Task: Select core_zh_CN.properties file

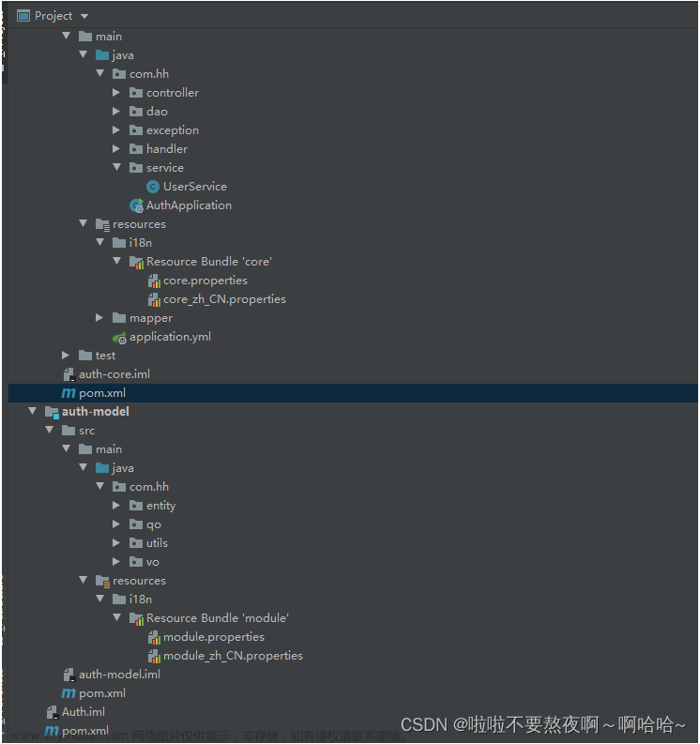Action: (x=224, y=299)
